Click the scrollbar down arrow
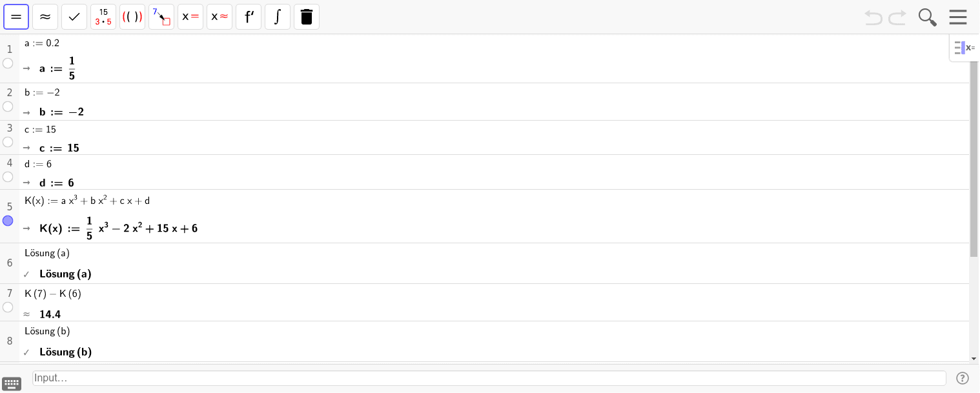Image resolution: width=980 pixels, height=393 pixels. (x=974, y=358)
